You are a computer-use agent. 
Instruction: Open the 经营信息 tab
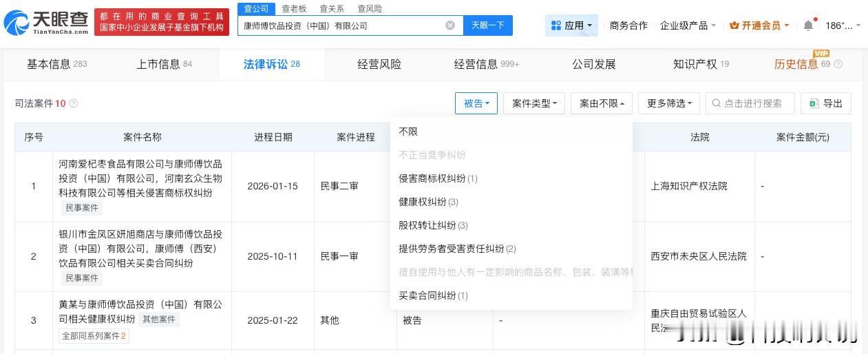[487, 64]
